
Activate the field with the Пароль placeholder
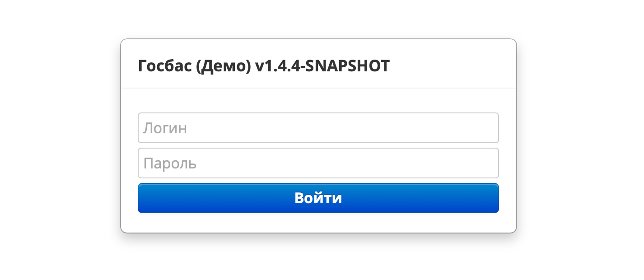tap(318, 163)
